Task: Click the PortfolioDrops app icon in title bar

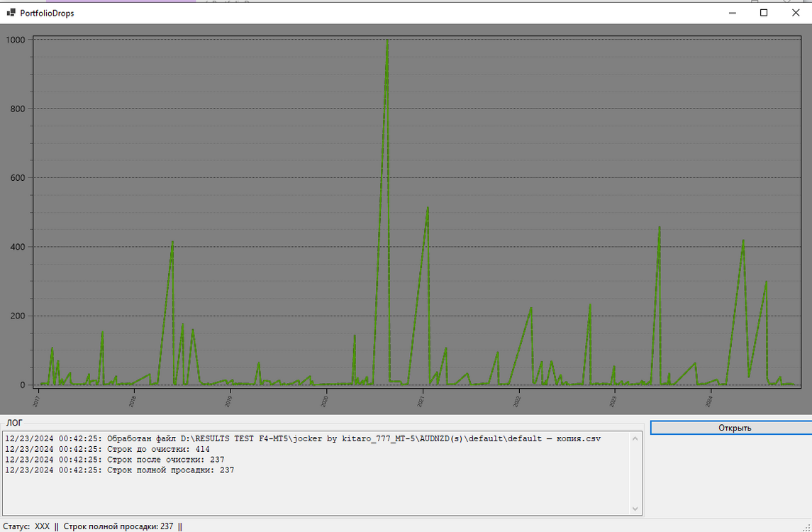Action: [11, 13]
